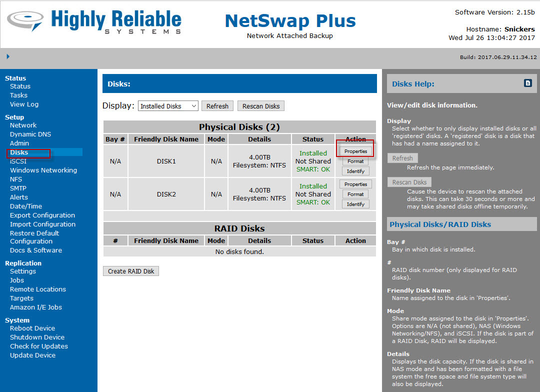This screenshot has height=392, width=540.
Task: Click the NetSwap Plus title
Action: (x=290, y=21)
